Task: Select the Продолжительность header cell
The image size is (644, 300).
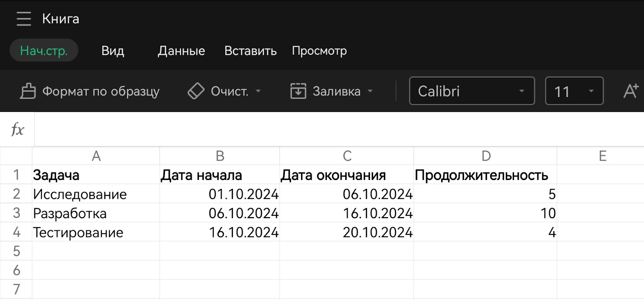Action: click(485, 175)
